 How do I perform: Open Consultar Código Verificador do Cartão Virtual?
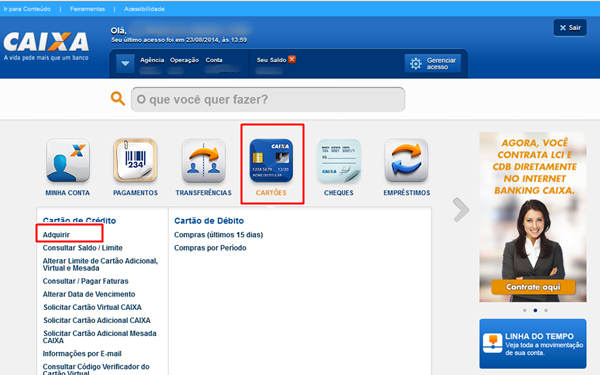(x=96, y=369)
